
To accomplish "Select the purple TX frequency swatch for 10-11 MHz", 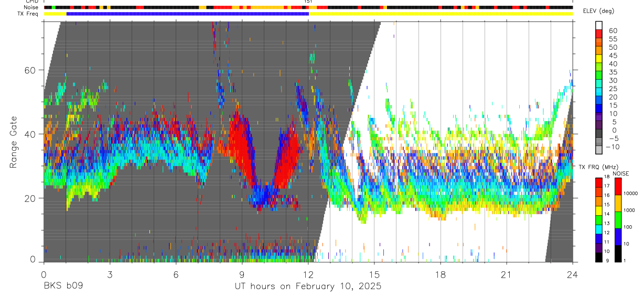I will pos(599,247).
